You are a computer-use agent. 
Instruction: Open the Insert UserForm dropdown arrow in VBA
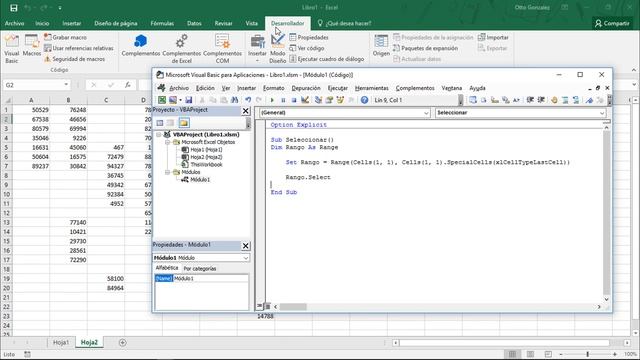180,100
